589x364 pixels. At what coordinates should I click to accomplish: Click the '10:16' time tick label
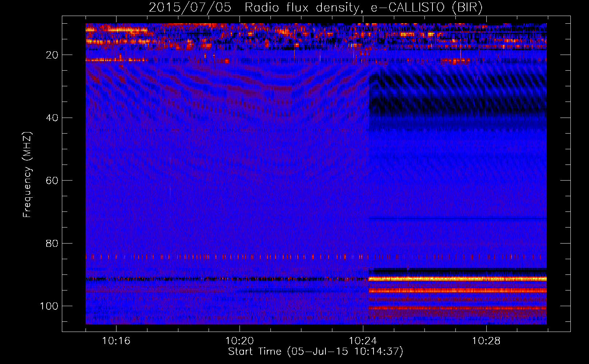coord(116,341)
